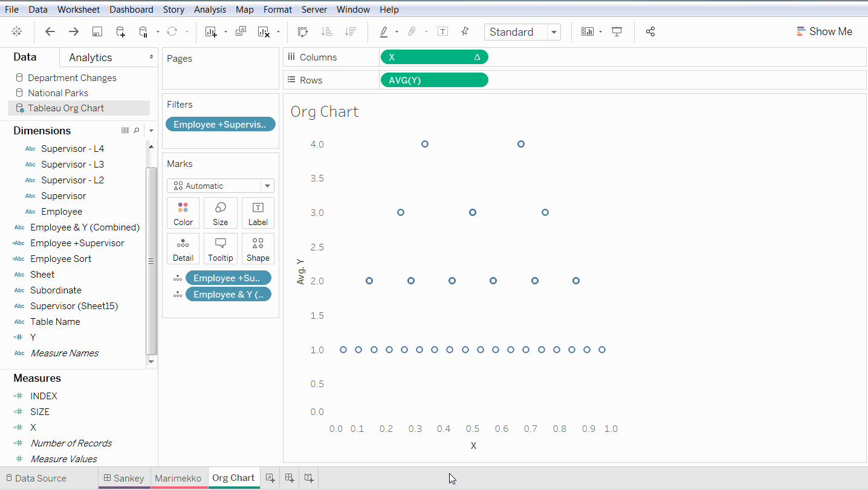This screenshot has height=490, width=868.
Task: Click the Show Me button
Action: click(824, 31)
